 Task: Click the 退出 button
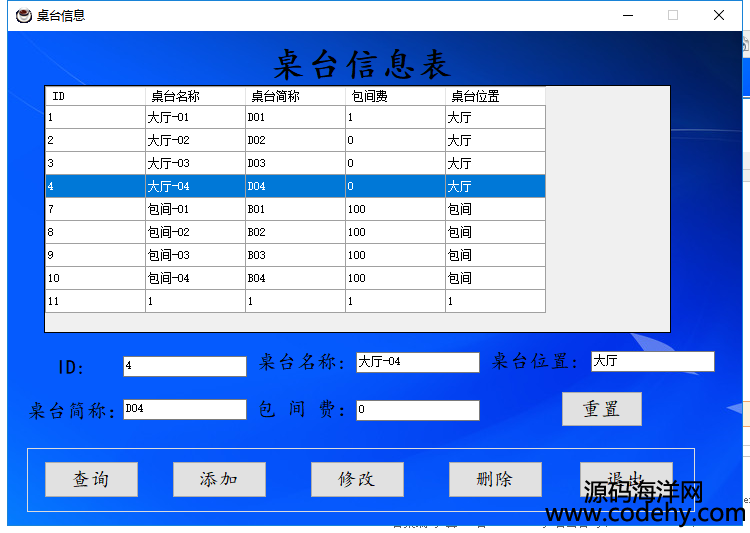pos(626,479)
